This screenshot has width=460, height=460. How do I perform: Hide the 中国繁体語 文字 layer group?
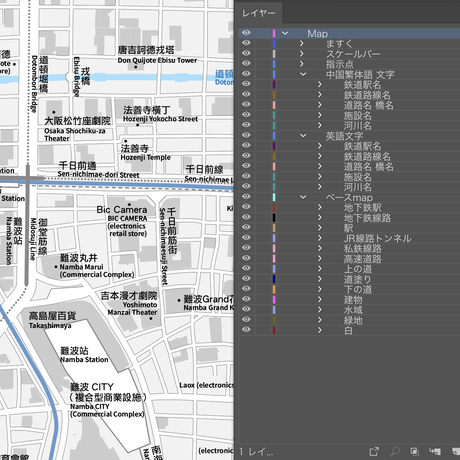246,74
